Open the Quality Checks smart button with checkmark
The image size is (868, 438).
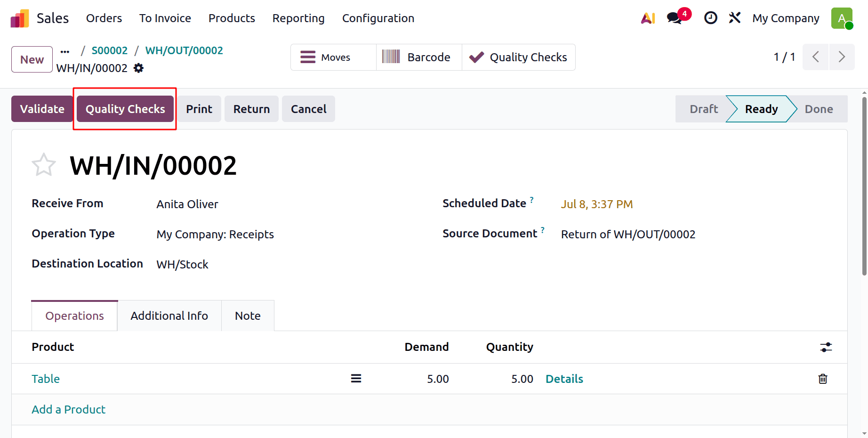point(519,57)
